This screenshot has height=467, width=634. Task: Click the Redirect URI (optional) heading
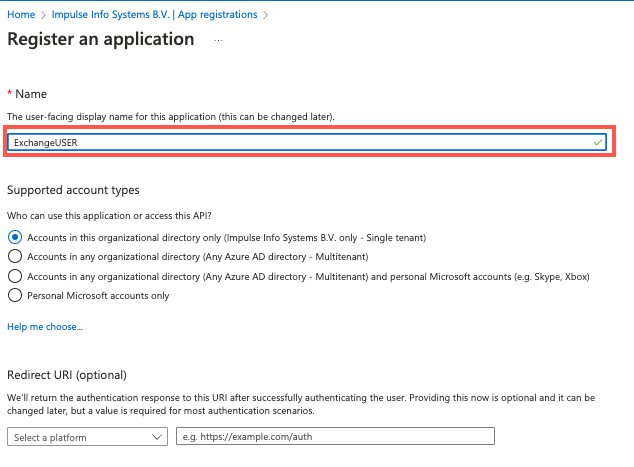tap(67, 375)
